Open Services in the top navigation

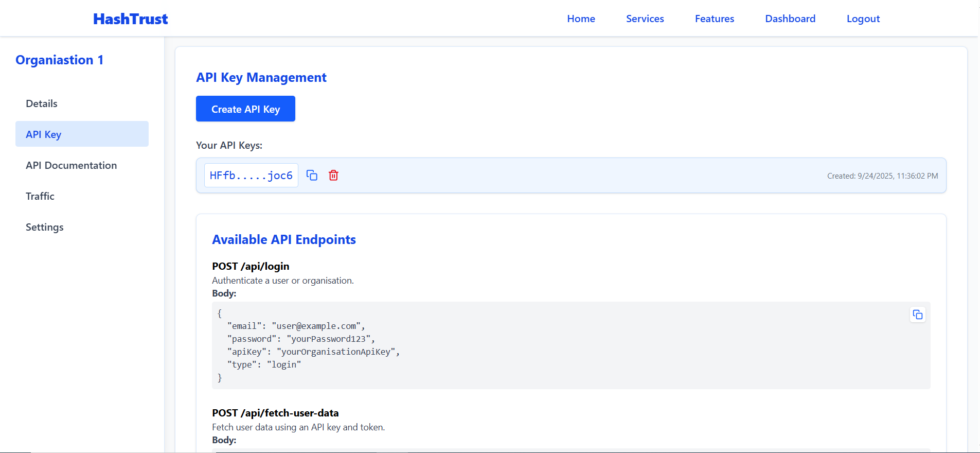(x=645, y=19)
